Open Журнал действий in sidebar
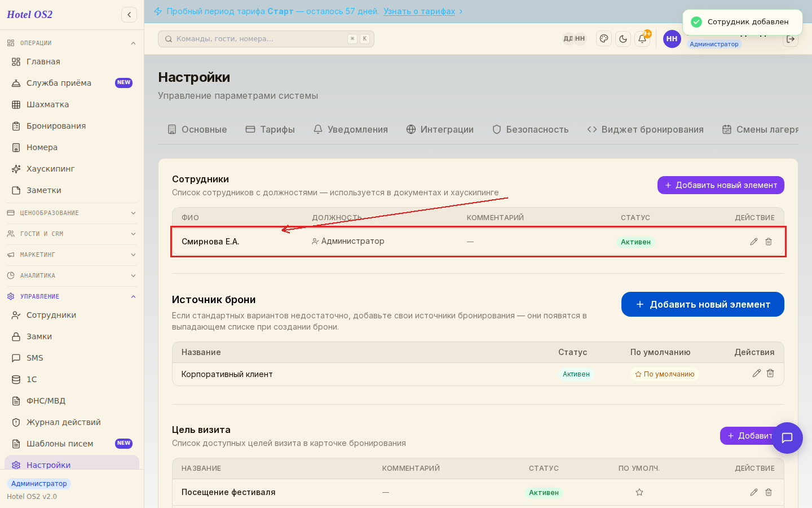 pos(72,422)
